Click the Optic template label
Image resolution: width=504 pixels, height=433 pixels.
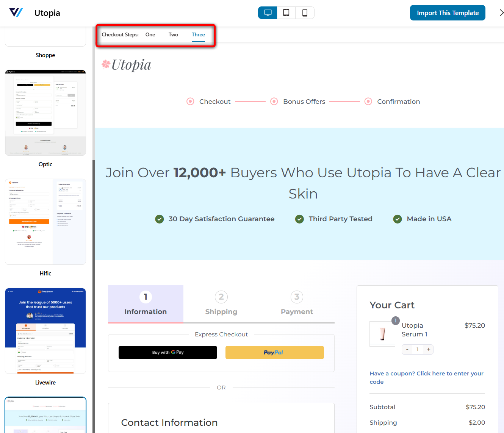[x=45, y=164]
